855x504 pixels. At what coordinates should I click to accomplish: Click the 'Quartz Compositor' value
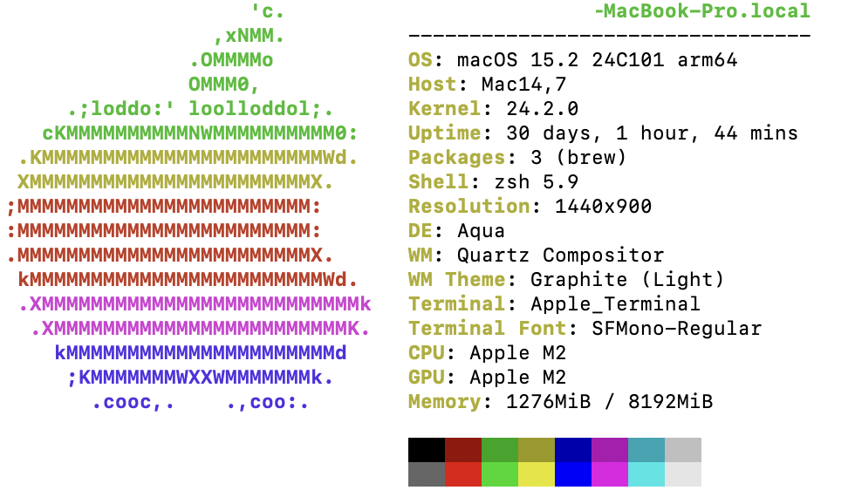[560, 255]
